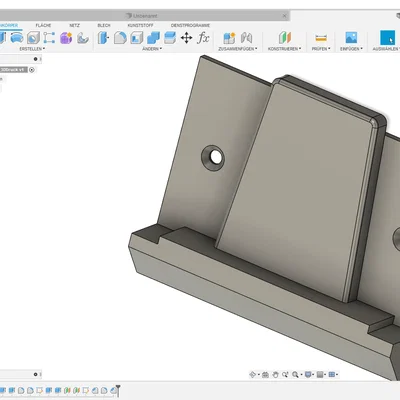400x400 pixels.
Task: Select the Unbenannt document tab
Action: tap(145, 16)
